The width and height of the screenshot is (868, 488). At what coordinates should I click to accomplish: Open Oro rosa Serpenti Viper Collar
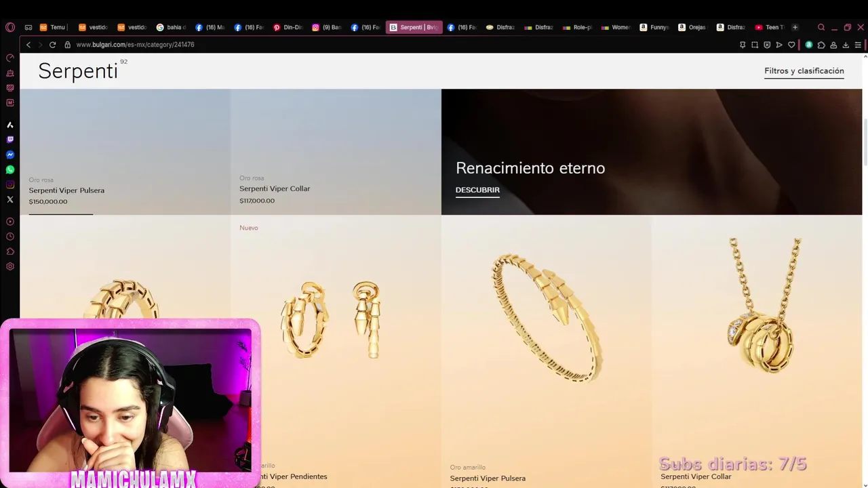(x=275, y=188)
